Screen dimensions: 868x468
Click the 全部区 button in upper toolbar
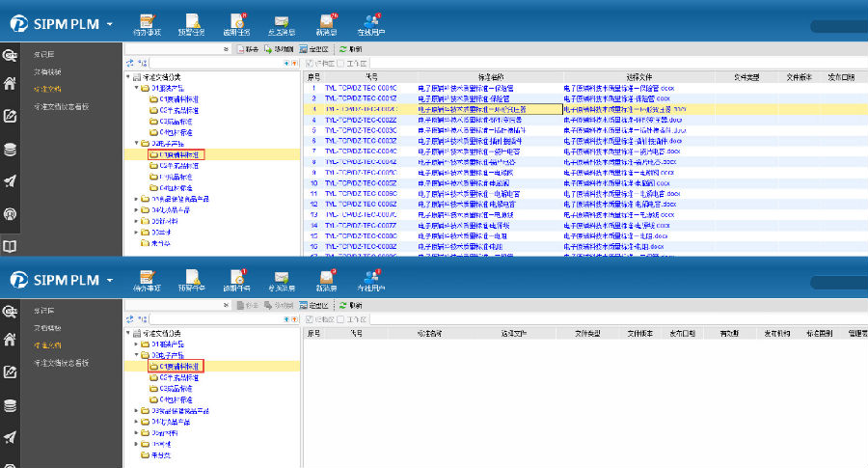314,48
